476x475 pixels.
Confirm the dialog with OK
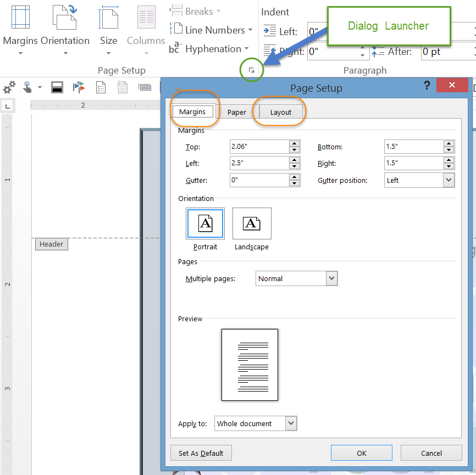[362, 453]
